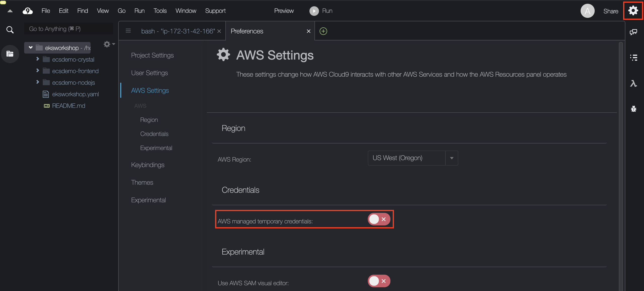Click the US West (Oregon) combo box

tap(413, 158)
